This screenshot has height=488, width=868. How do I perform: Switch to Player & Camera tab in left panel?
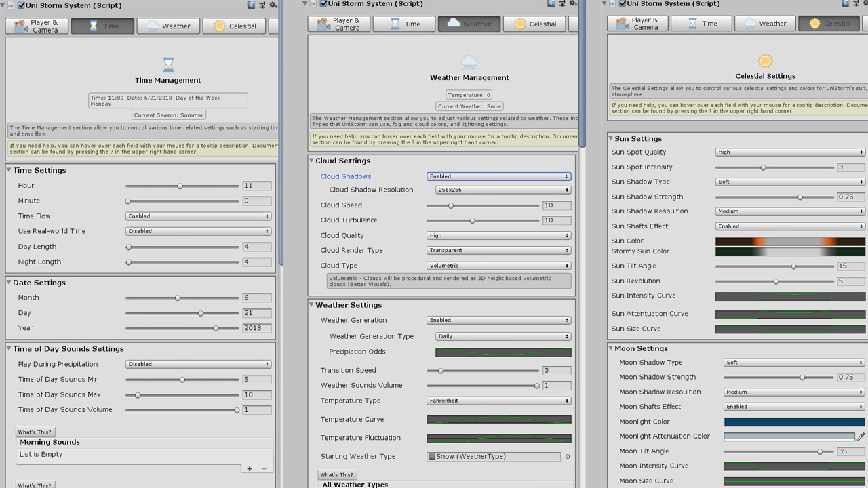[37, 26]
